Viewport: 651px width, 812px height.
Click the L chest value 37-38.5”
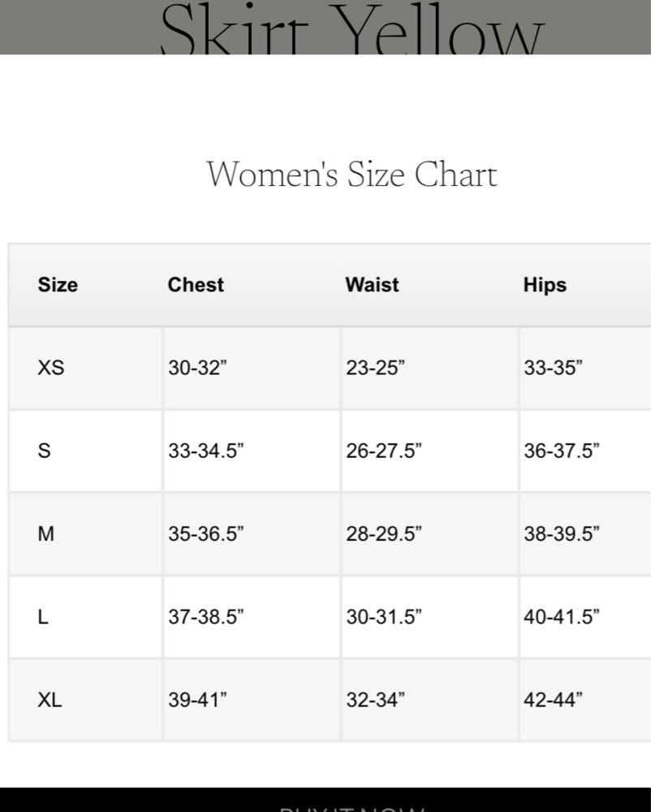206,616
